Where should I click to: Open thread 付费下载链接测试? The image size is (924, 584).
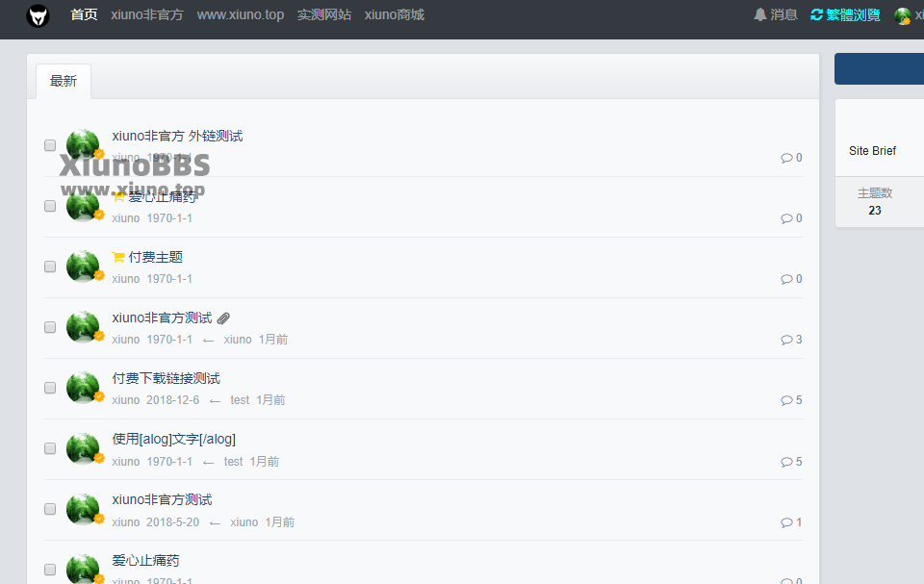coord(167,378)
